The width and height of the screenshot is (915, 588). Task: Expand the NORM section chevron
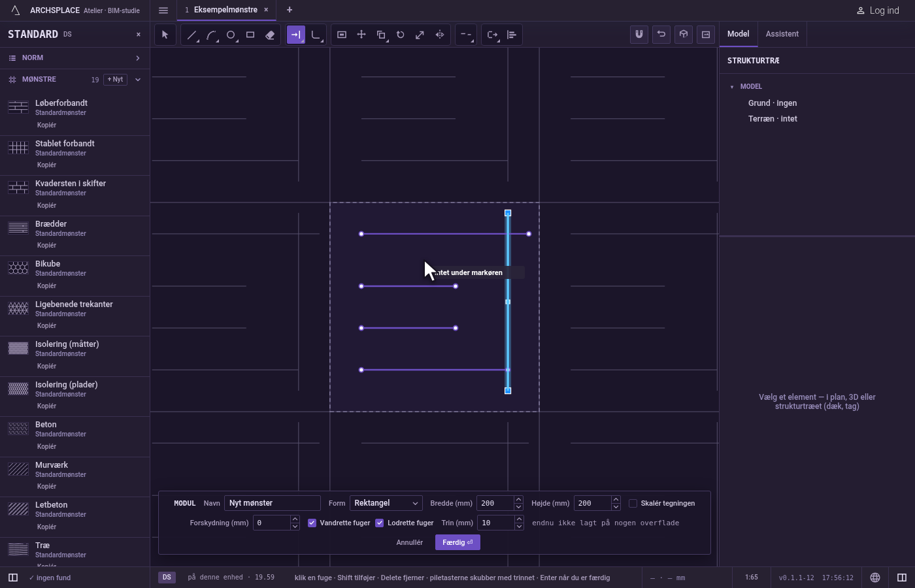coord(138,58)
